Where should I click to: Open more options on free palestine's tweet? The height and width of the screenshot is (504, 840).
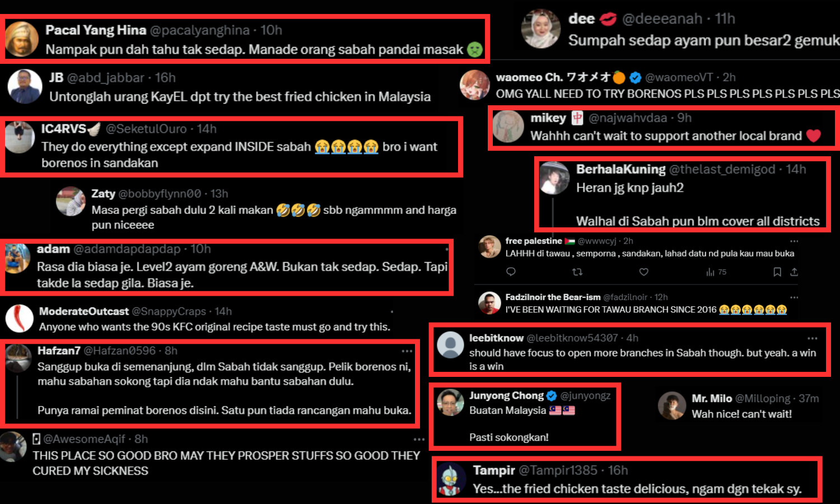[x=794, y=241]
